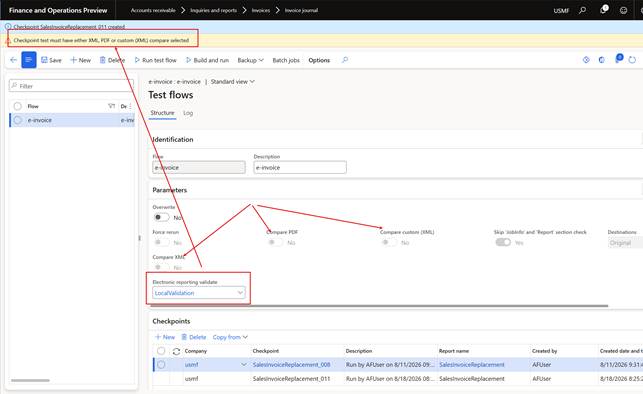
Task: Open the Copy from dropdown
Action: [230, 337]
